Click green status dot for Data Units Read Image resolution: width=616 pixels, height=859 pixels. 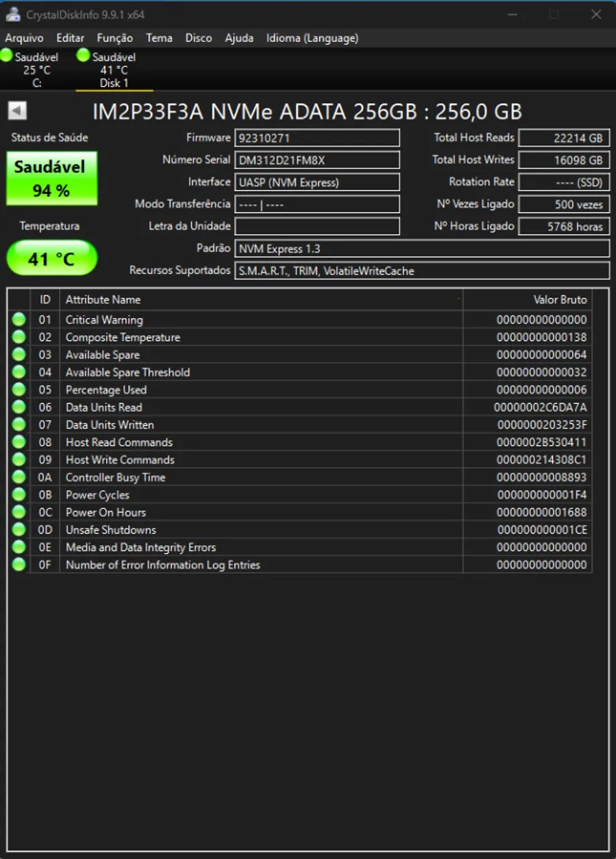pos(19,407)
